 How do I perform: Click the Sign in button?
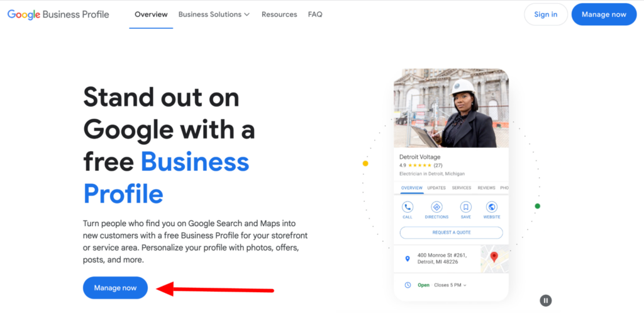tap(546, 14)
